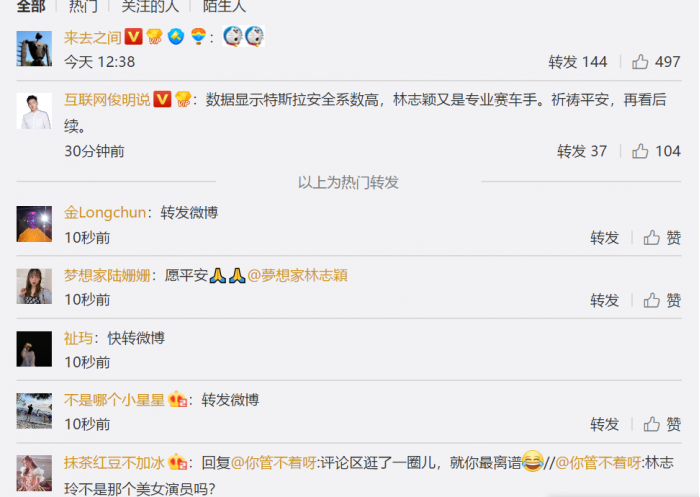Viewport: 700px width, 497px height.
Task: Click 转发 on 金Longchun's repost
Action: [x=604, y=238]
